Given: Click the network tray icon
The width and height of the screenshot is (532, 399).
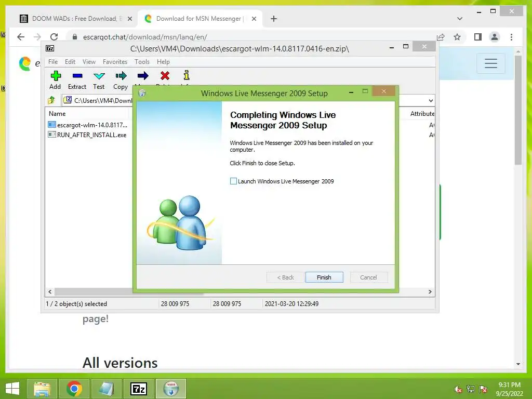Looking at the screenshot, I should point(471,389).
